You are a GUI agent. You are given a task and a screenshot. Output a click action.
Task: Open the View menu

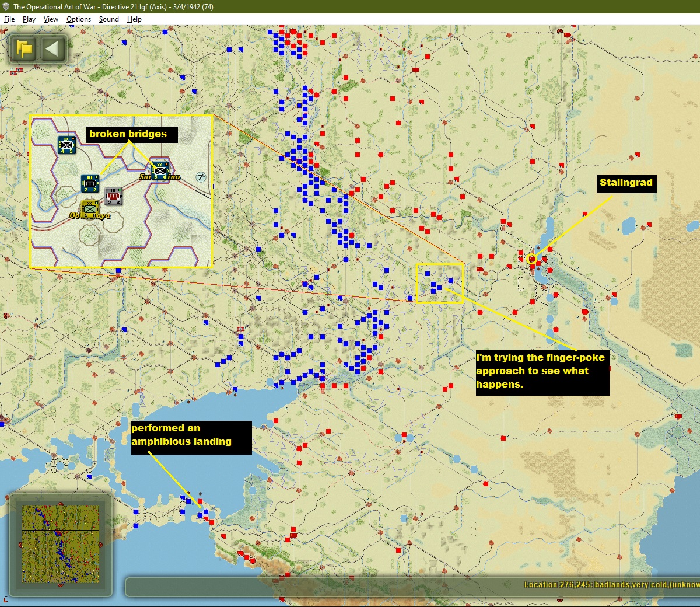pos(51,19)
